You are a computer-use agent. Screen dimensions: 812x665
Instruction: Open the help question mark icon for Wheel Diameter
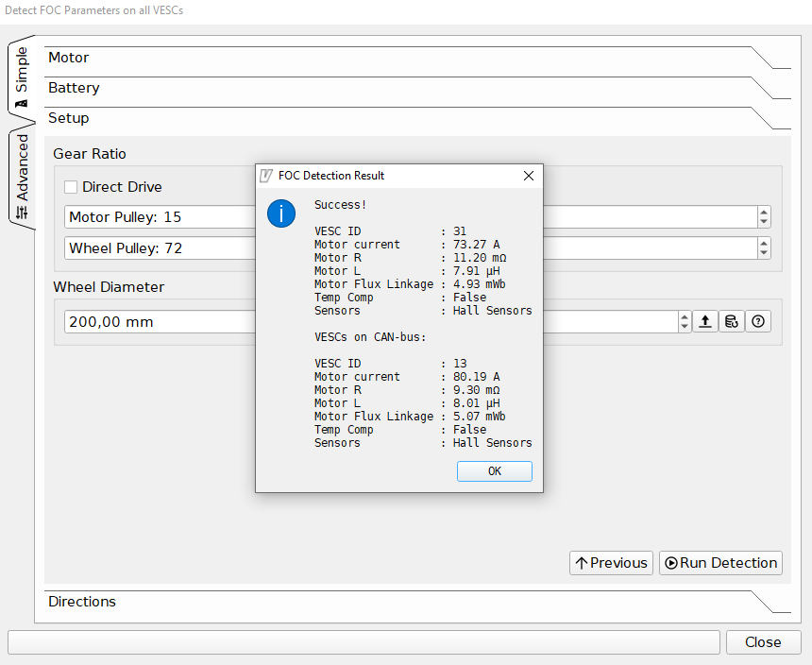point(758,321)
